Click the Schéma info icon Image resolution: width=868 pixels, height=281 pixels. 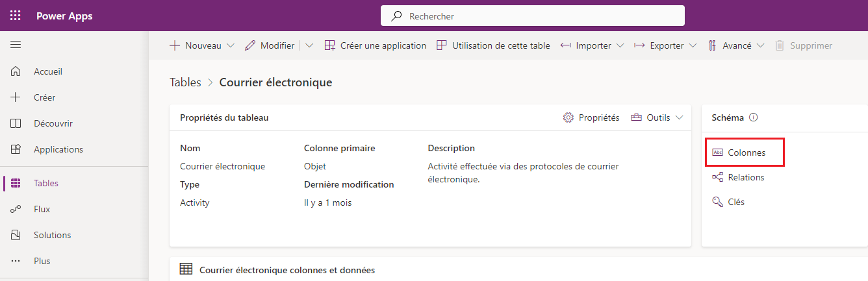pos(754,117)
